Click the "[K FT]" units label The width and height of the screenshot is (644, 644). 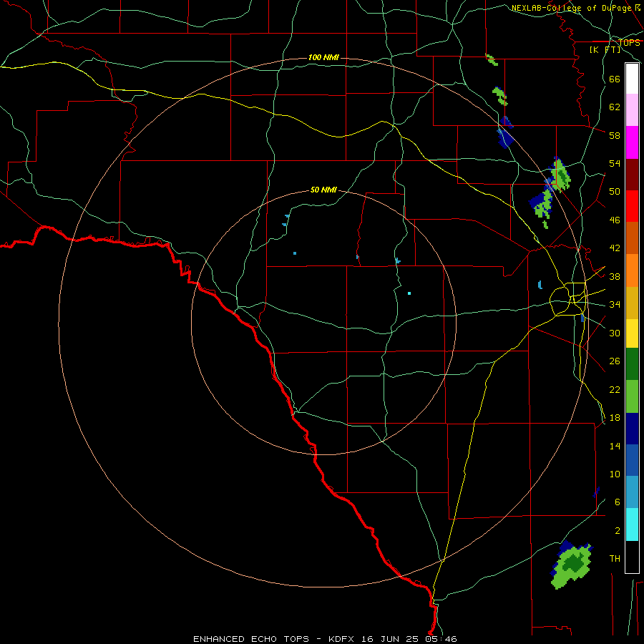pyautogui.click(x=605, y=50)
